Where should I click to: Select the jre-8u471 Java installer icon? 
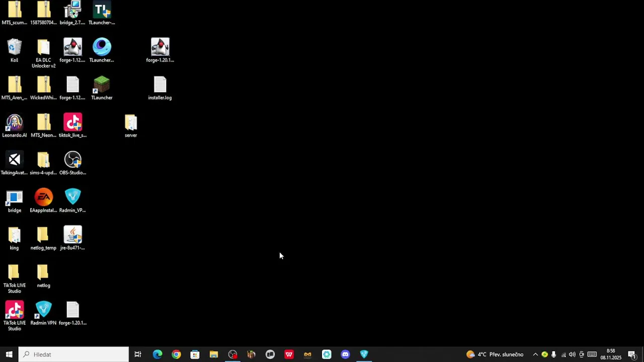tap(72, 235)
